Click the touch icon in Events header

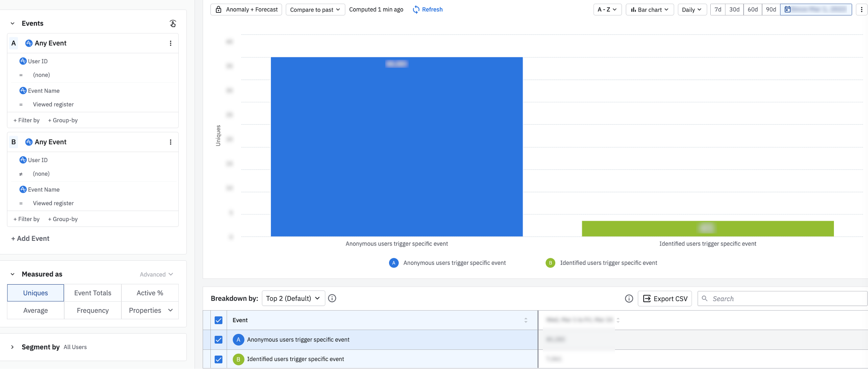[173, 23]
